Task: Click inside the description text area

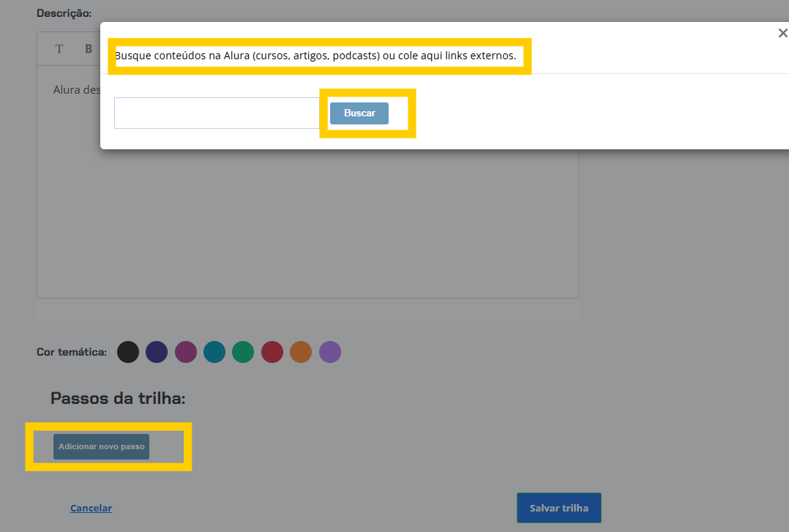Action: 307,220
